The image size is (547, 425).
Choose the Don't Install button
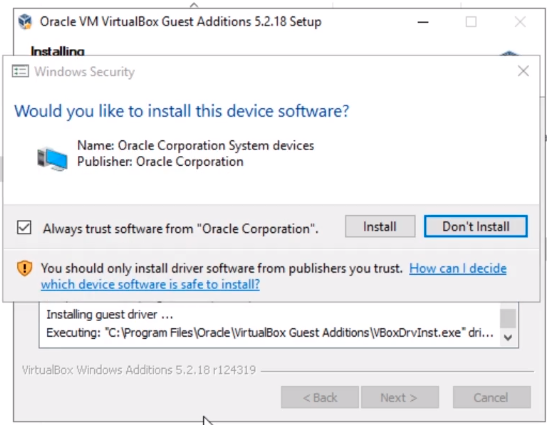pyautogui.click(x=475, y=226)
